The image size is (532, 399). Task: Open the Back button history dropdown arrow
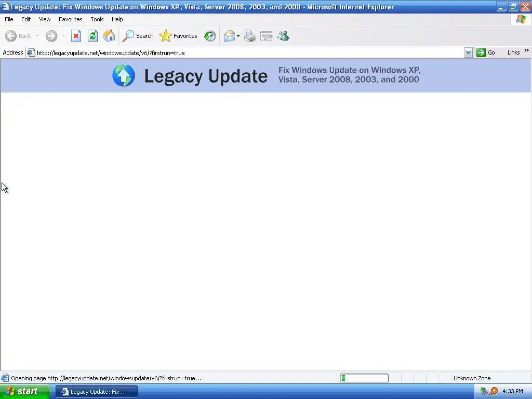tap(37, 36)
